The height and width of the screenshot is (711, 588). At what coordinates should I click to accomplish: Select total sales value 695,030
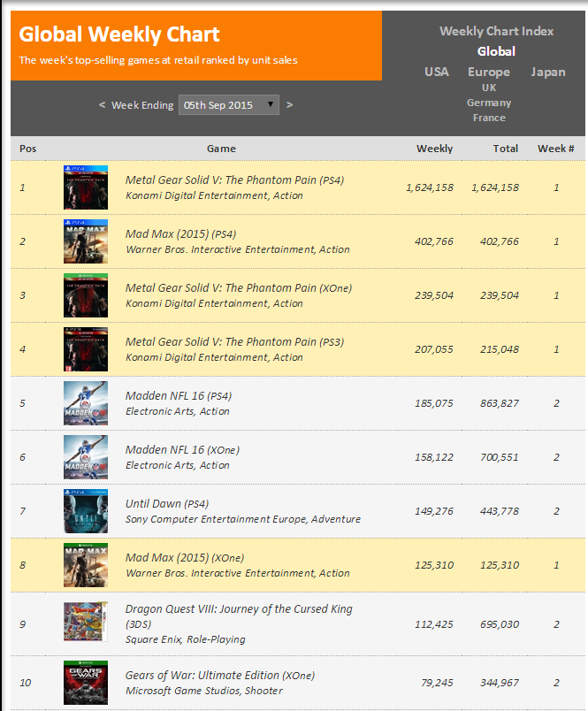click(x=500, y=624)
